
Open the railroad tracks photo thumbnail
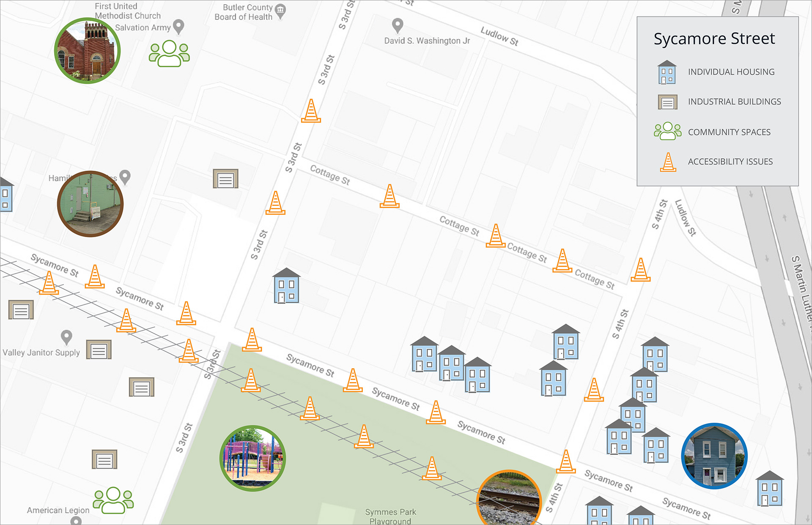tap(509, 498)
